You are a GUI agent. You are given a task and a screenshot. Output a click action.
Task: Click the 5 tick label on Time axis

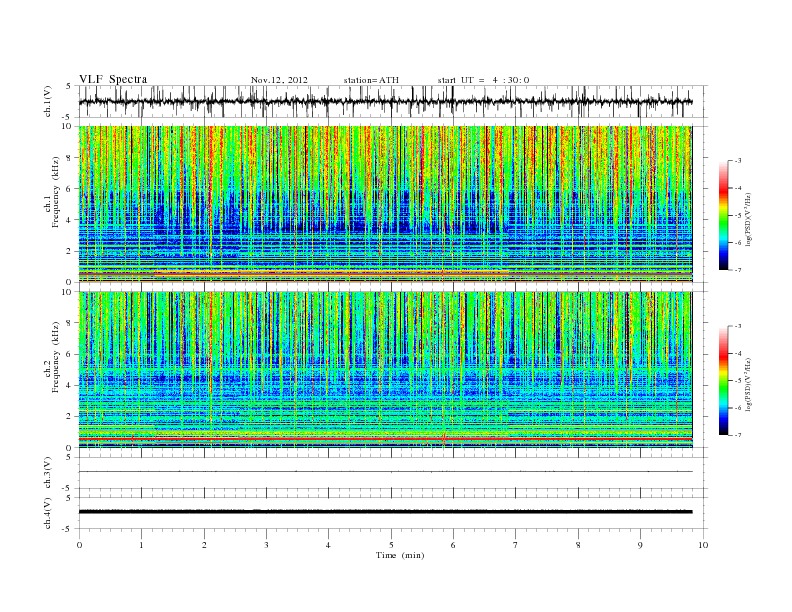[x=391, y=545]
